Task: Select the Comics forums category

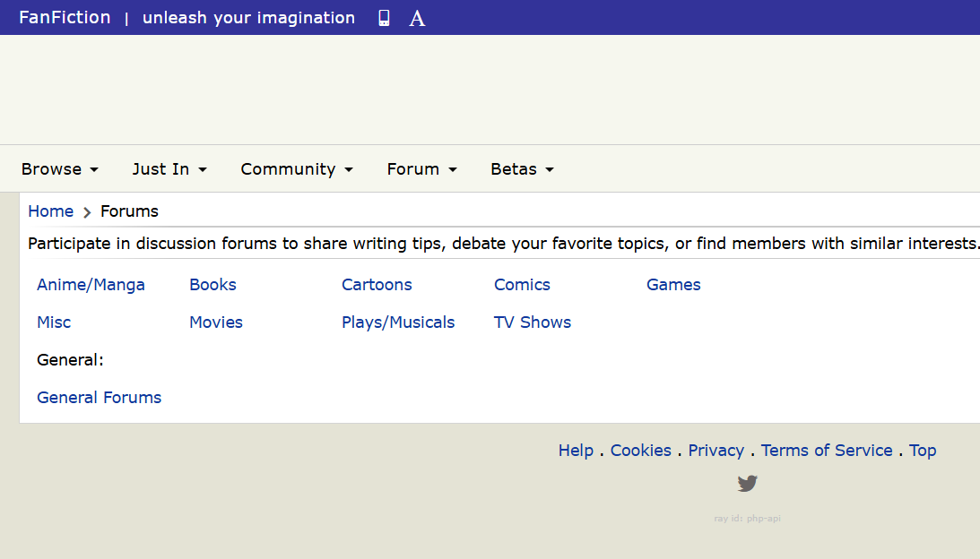Action: (x=522, y=285)
